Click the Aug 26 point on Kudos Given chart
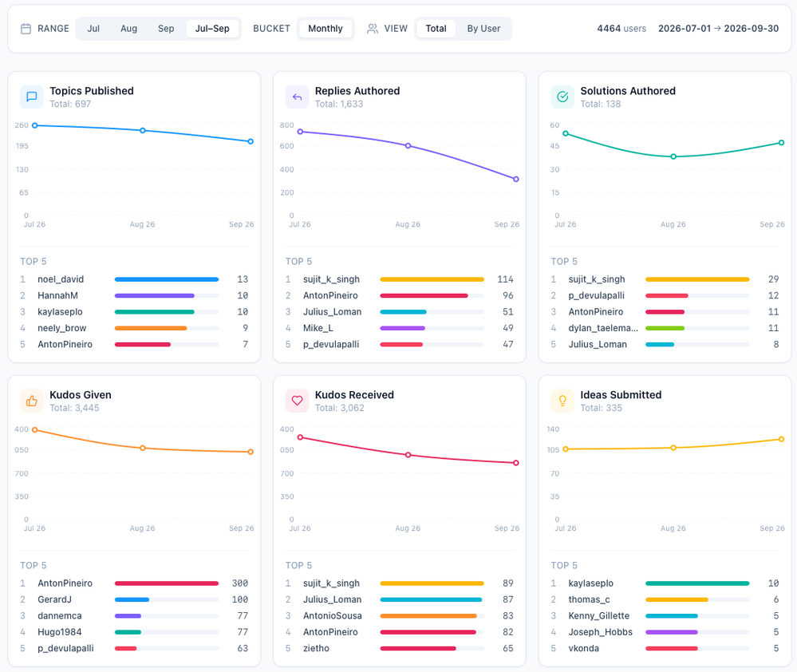 point(143,449)
